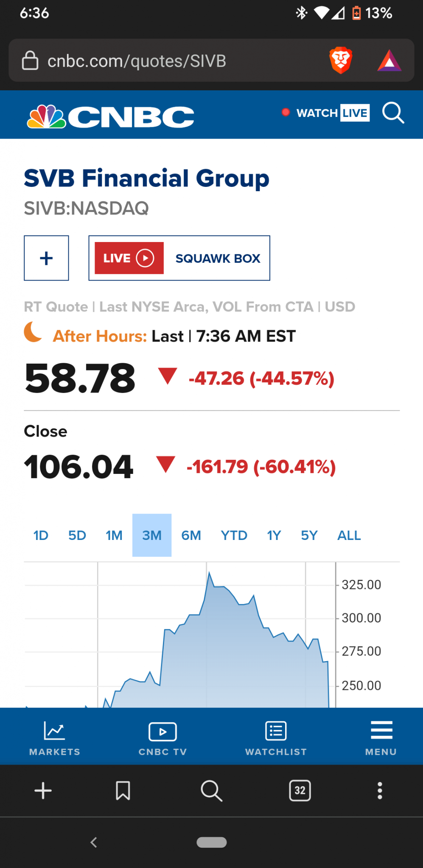Open the hamburger Menu
Image resolution: width=423 pixels, height=868 pixels.
(x=381, y=738)
